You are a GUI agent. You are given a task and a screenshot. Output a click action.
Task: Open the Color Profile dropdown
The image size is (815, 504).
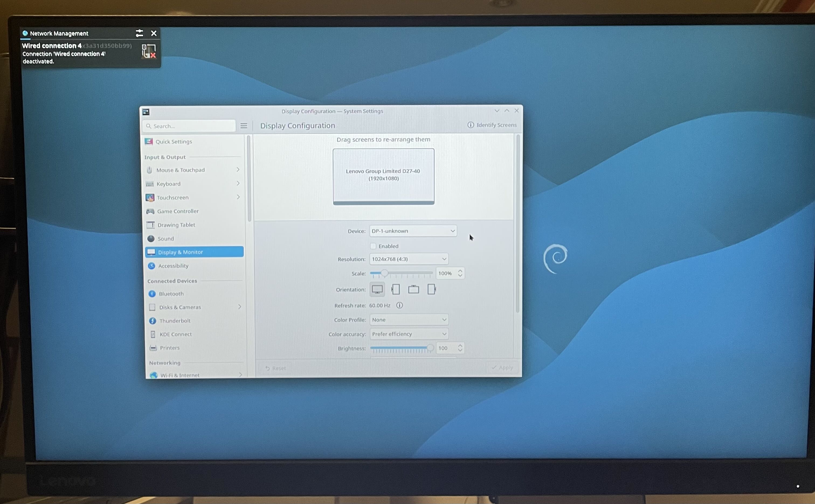coord(409,320)
